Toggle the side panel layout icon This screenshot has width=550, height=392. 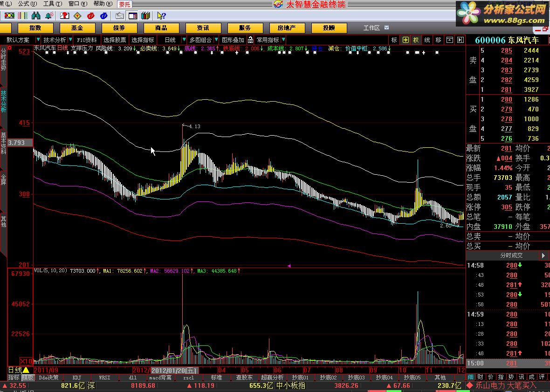132,16
